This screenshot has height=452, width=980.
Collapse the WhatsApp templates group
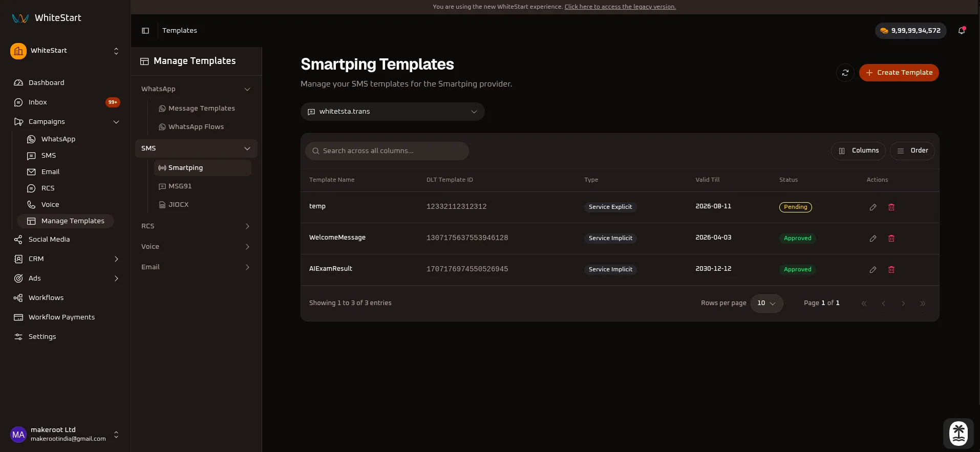click(x=196, y=89)
